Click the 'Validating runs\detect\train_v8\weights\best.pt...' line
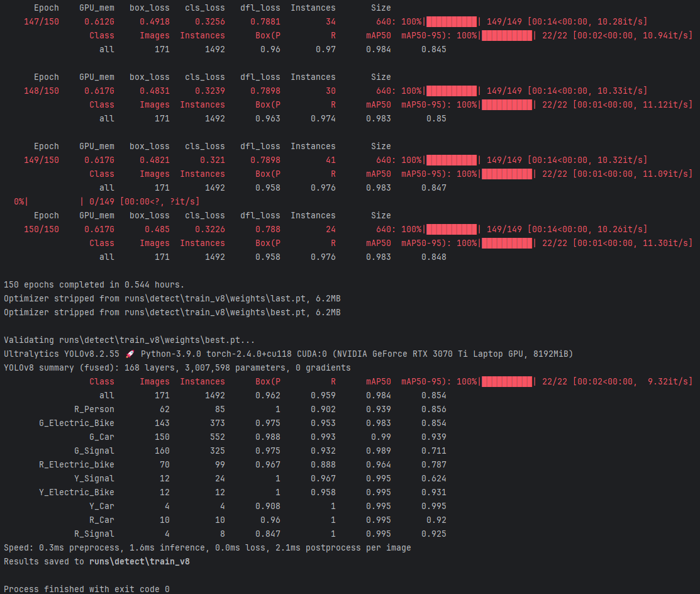Viewport: 700px width, 594px height. (129, 340)
